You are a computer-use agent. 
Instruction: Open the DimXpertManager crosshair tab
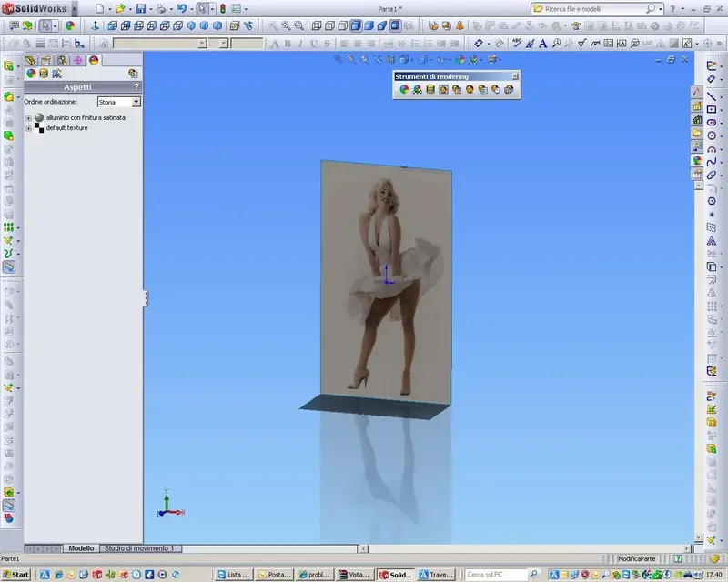tap(77, 60)
